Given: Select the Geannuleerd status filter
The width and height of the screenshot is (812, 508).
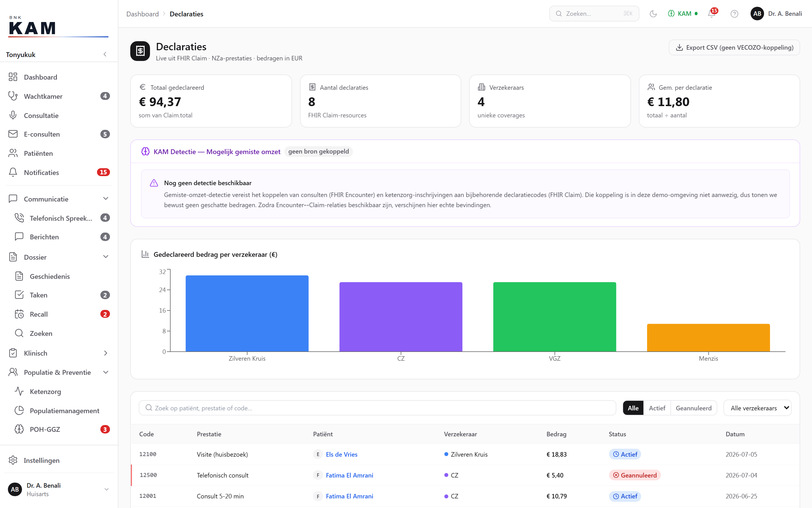Looking at the screenshot, I should tap(694, 408).
